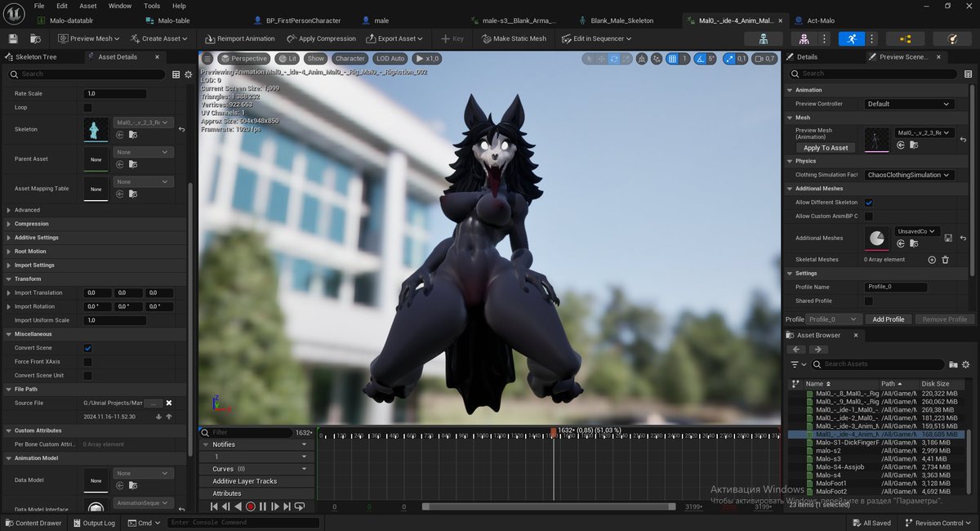Enable Convert Scene Unit checkbox
This screenshot has width=980, height=531.
coord(88,376)
